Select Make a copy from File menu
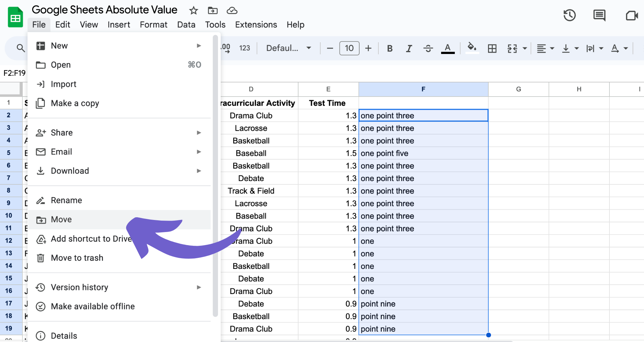The image size is (644, 342). point(75,103)
